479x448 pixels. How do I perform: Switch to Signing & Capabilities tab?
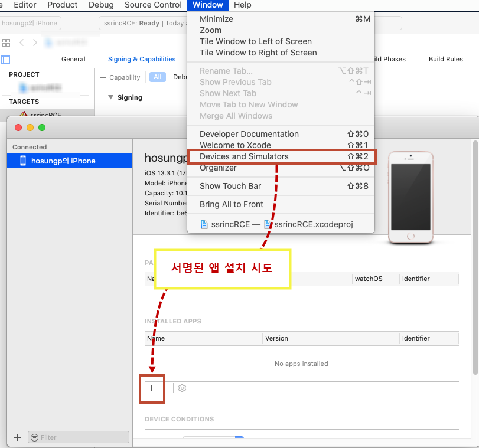[142, 59]
